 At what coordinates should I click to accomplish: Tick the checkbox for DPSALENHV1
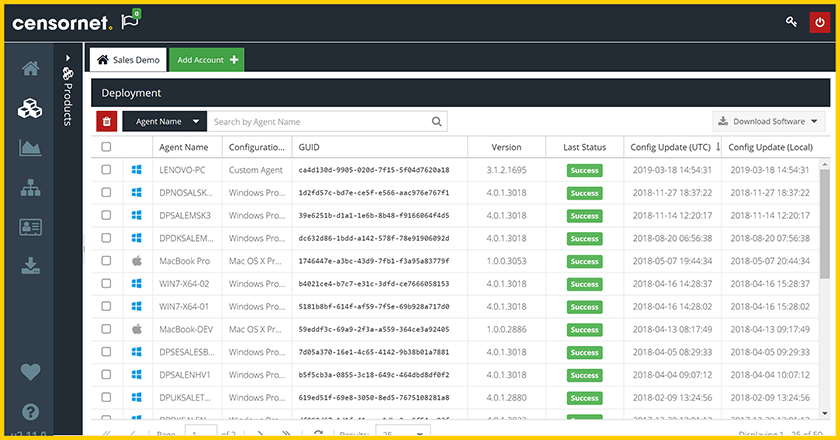click(x=106, y=374)
